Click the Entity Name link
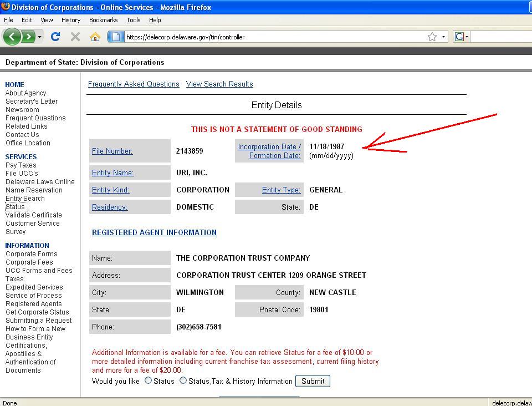This screenshot has width=532, height=406. 112,173
